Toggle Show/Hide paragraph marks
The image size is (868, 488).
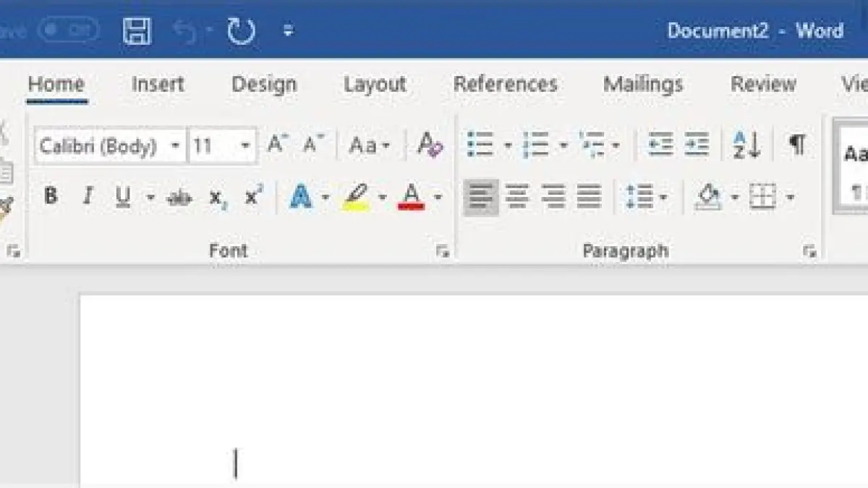(797, 146)
